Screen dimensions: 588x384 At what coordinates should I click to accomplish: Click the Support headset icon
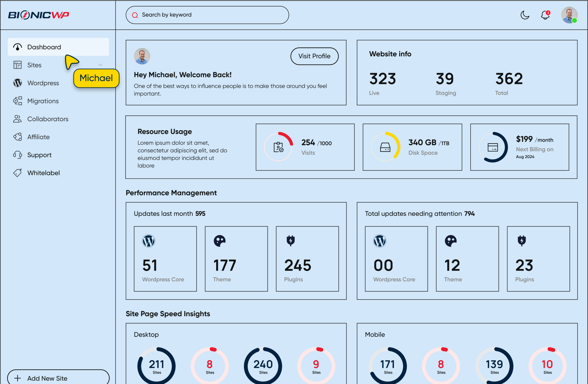tap(17, 155)
